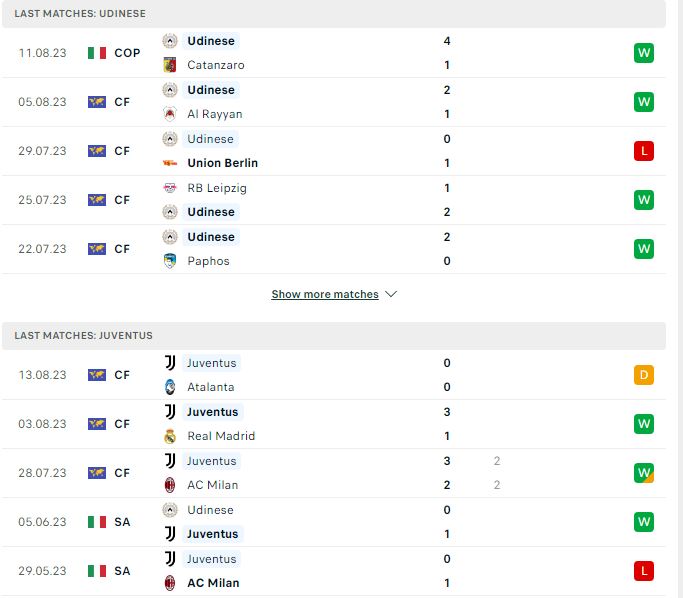Screen dimensions: 683x598
Task: Open Union Berlin team name link
Action: (223, 163)
